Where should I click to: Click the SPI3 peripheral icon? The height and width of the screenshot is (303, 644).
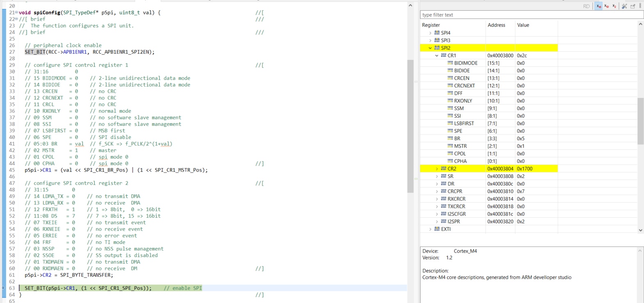[x=437, y=41]
